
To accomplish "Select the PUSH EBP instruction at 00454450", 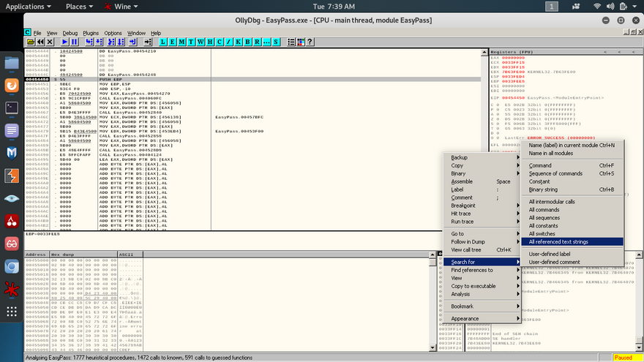I will (x=252, y=79).
